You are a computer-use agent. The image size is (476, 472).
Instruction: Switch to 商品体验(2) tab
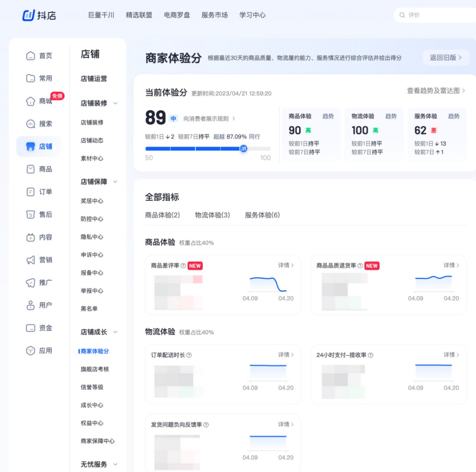tap(163, 215)
